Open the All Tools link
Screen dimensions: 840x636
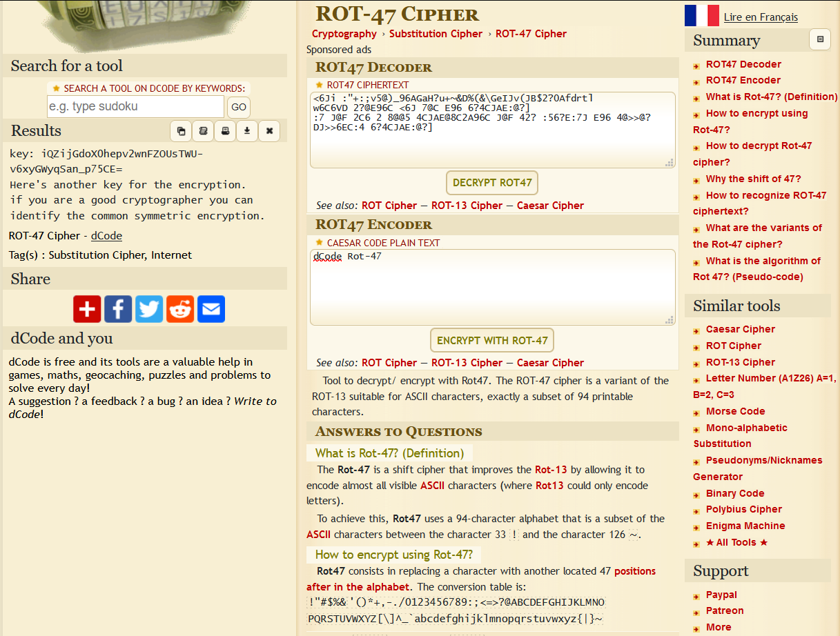[737, 542]
